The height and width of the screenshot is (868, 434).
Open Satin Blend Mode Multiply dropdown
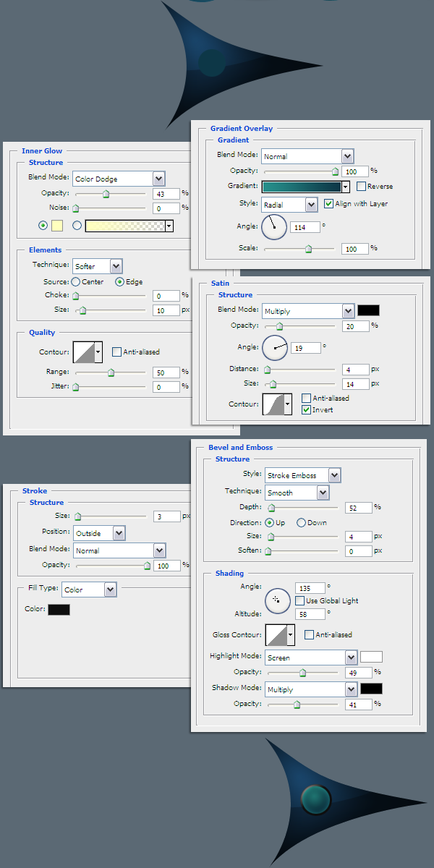(x=307, y=311)
